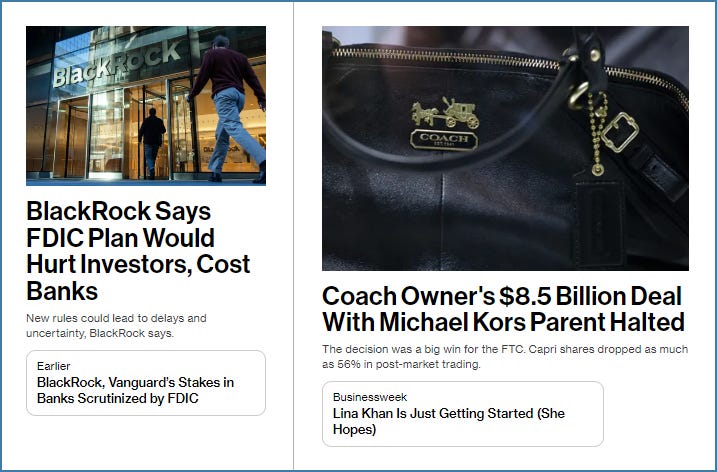Click the walking man in BlackRock photo
Image resolution: width=717 pixels, height=472 pixels.
coord(227,109)
